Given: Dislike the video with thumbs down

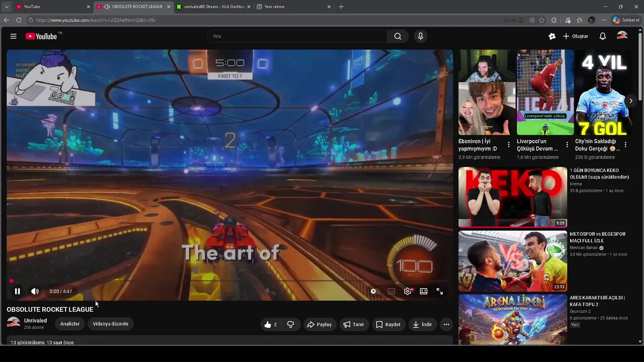Looking at the screenshot, I should pos(290,324).
